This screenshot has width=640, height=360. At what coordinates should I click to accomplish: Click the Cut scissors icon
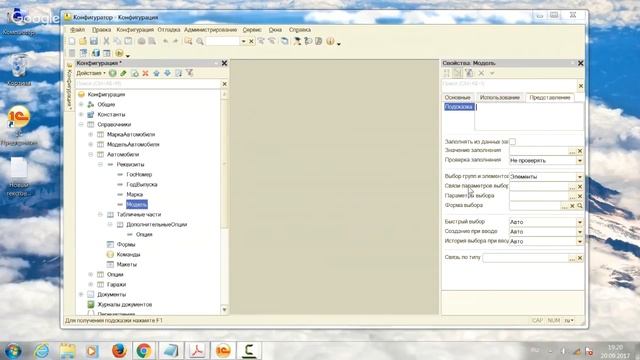pyautogui.click(x=106, y=41)
